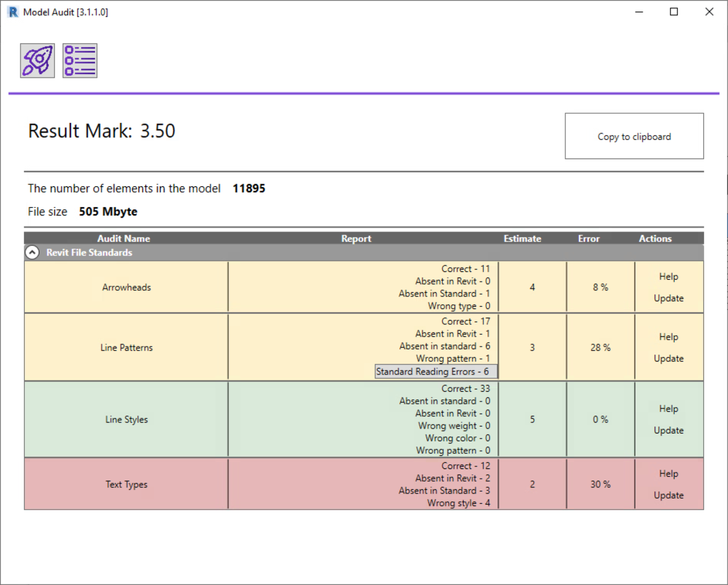Open Help for Arrowheads audit

tap(668, 277)
